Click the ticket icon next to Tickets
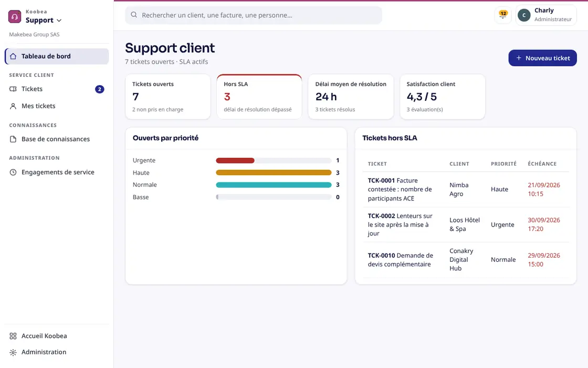Screen dimensions: 588x368 click(13, 89)
